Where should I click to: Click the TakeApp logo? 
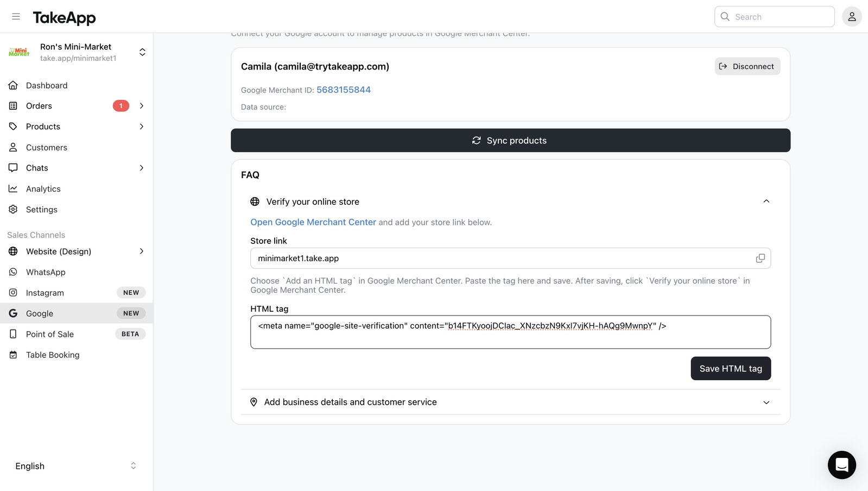64,17
